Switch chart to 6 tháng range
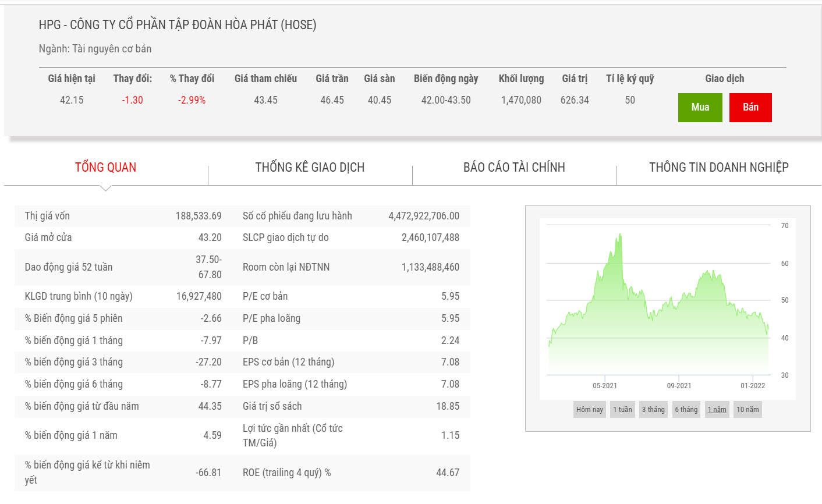 (686, 410)
